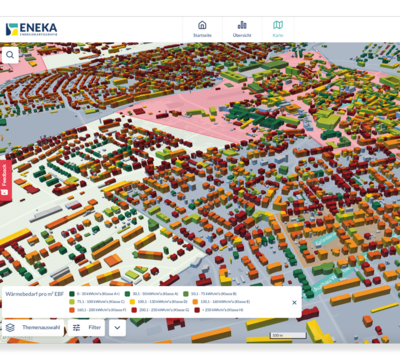Open the map search magnifier
This screenshot has height=360, width=400.
click(x=10, y=55)
